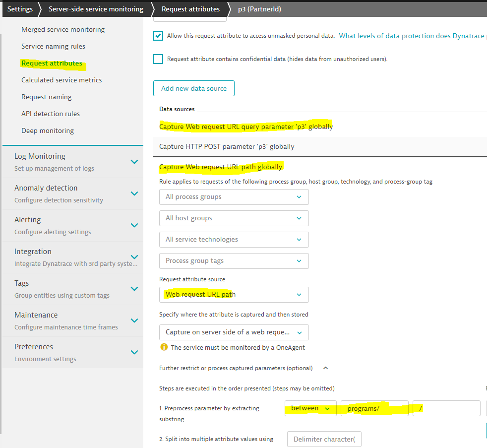
Task: Uncheck allow access to unmasked personal data
Action: [x=158, y=36]
